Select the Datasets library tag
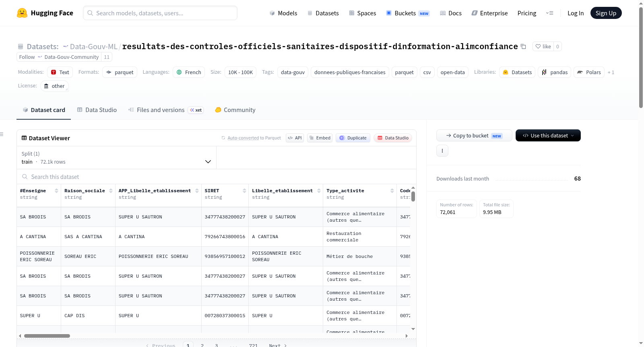 [x=517, y=72]
